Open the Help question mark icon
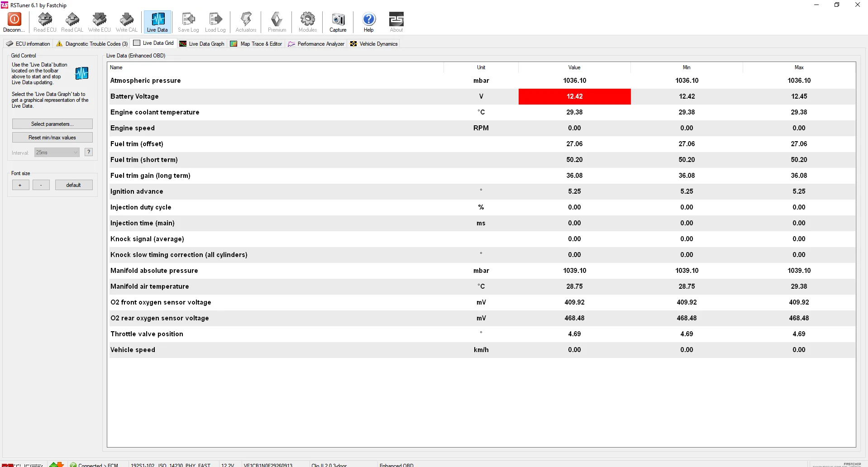Viewport: 868px width, 467px height. 369,19
